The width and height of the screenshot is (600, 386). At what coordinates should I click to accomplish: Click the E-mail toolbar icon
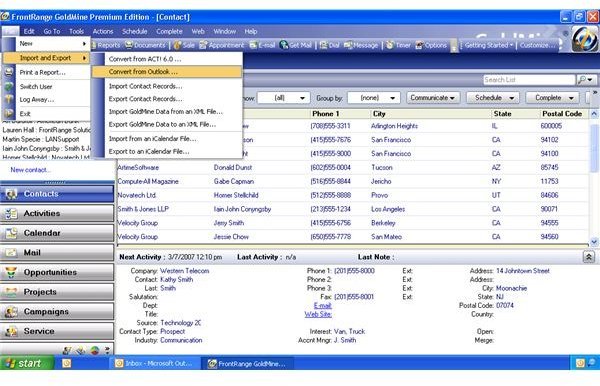(262, 45)
